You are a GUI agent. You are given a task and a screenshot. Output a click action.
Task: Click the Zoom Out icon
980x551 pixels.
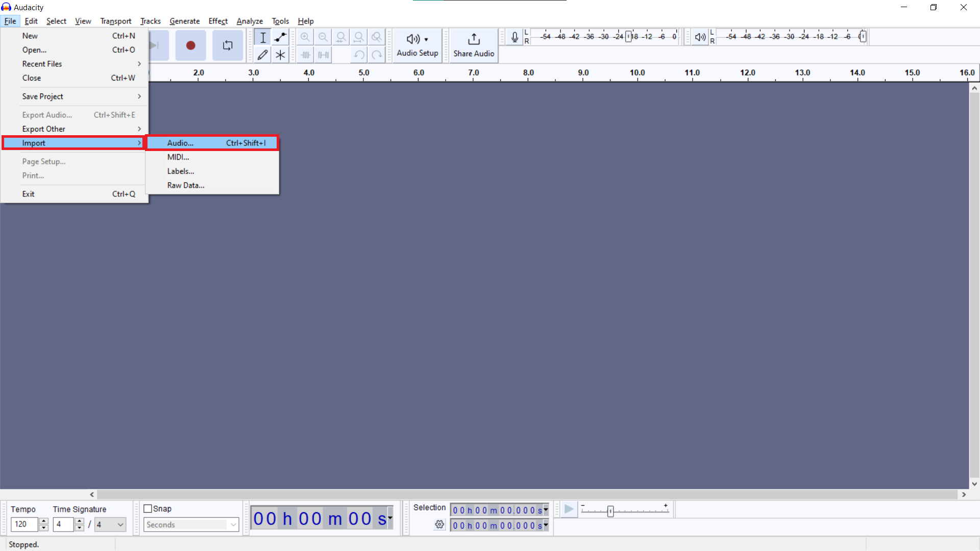323,37
